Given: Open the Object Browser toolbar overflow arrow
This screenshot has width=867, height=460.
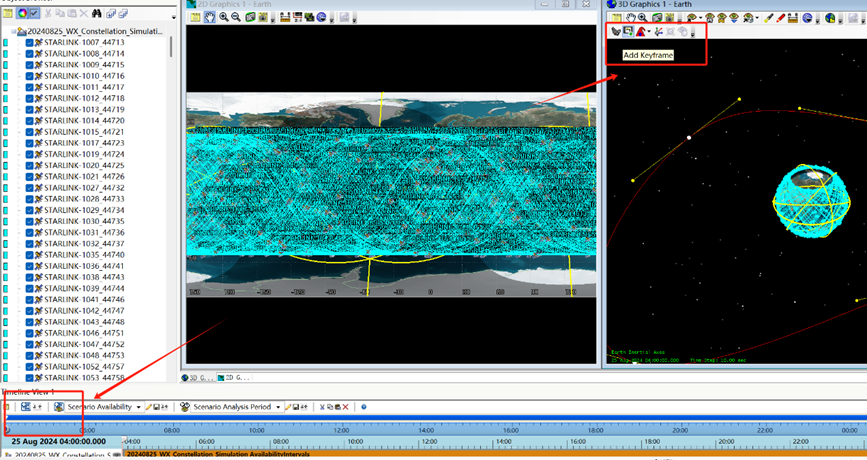Looking at the screenshot, I should pos(174,17).
